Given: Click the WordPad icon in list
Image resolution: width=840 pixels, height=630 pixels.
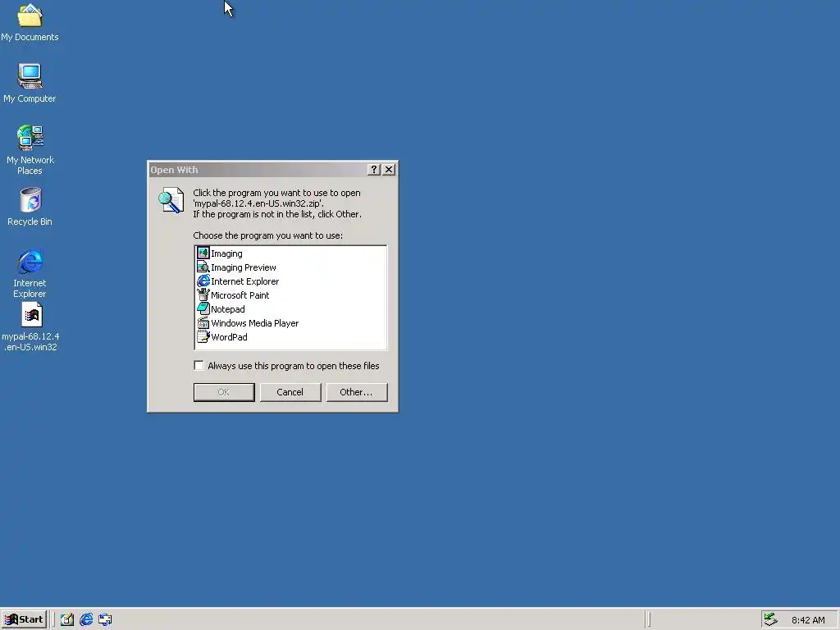Looking at the screenshot, I should [203, 336].
